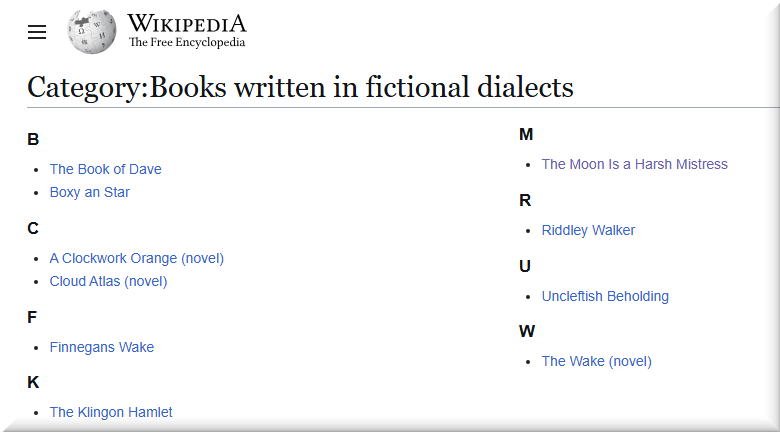
Task: Click the letter M section heading
Action: [x=526, y=135]
